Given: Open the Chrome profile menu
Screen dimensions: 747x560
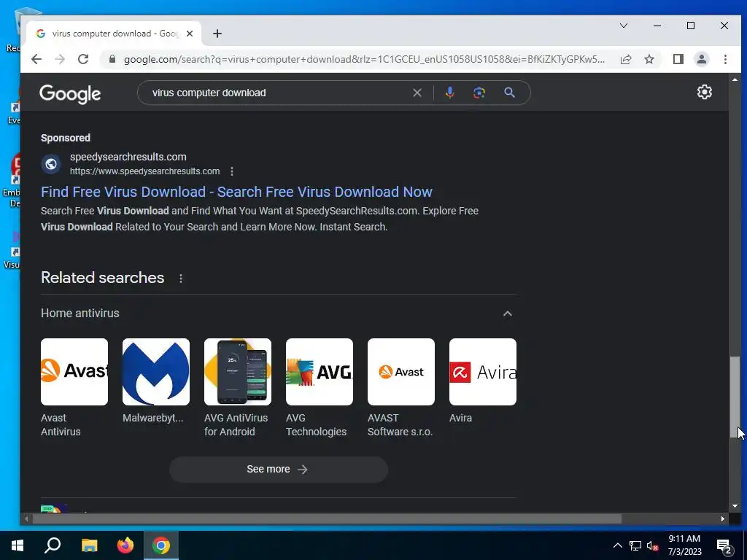Looking at the screenshot, I should (x=702, y=59).
